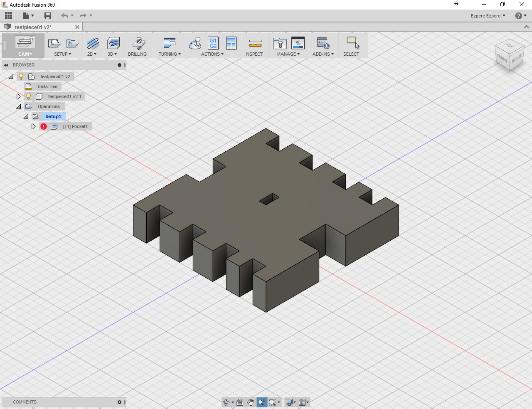
Task: Select the testpiece01 v2:1 component
Action: [x=64, y=96]
